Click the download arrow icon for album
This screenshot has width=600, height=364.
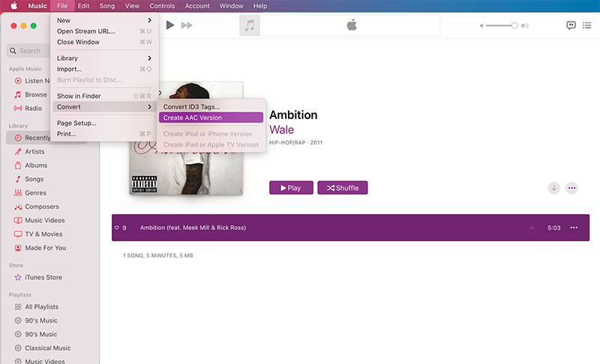click(x=554, y=188)
